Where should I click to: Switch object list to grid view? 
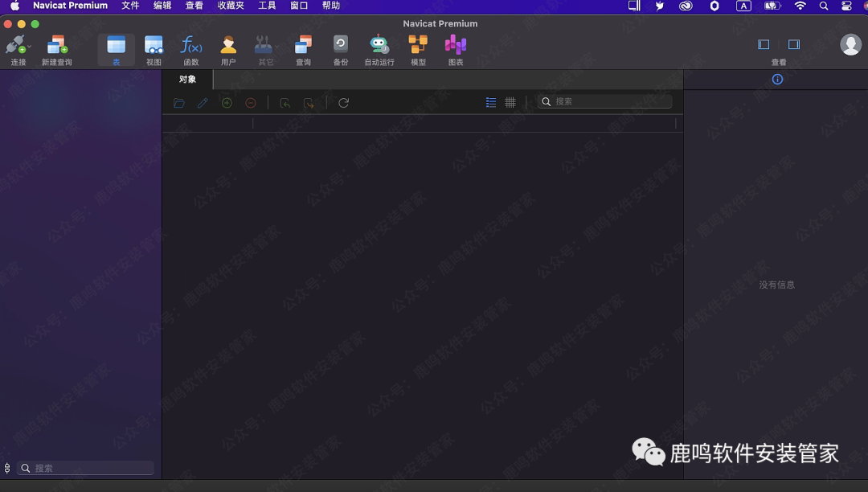[510, 103]
